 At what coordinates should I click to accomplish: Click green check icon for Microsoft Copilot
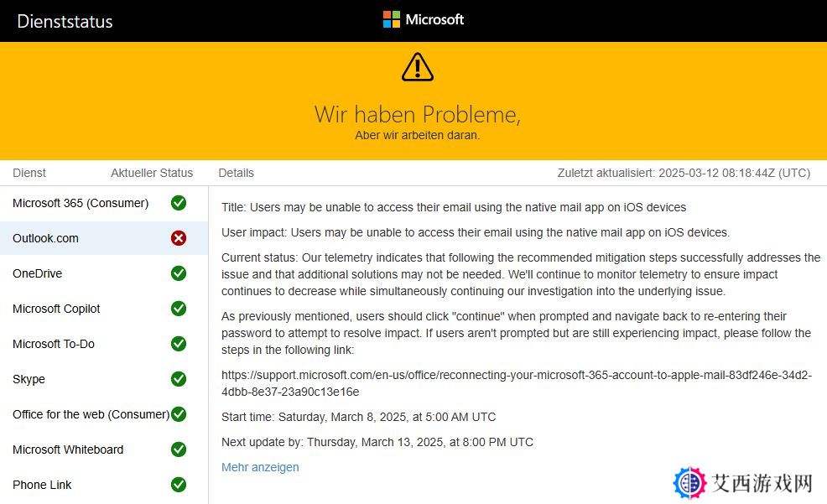pyautogui.click(x=179, y=309)
